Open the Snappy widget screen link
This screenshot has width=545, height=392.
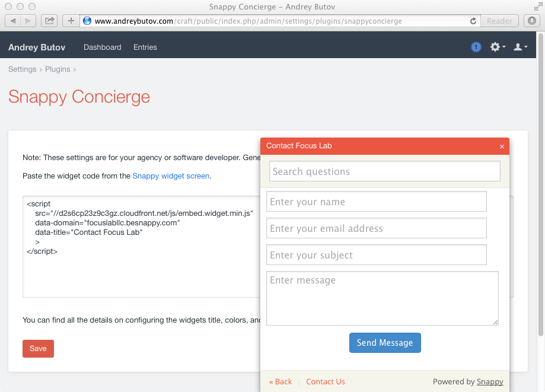pos(171,176)
